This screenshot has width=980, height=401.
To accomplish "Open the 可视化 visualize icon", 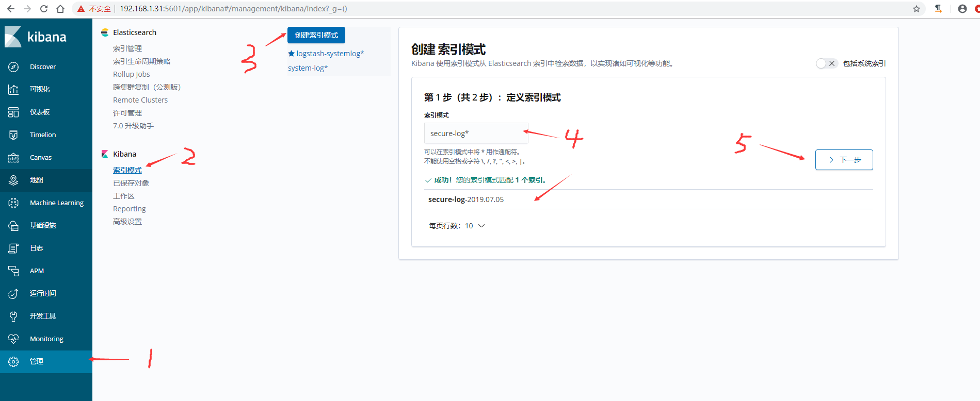I will click(x=13, y=90).
